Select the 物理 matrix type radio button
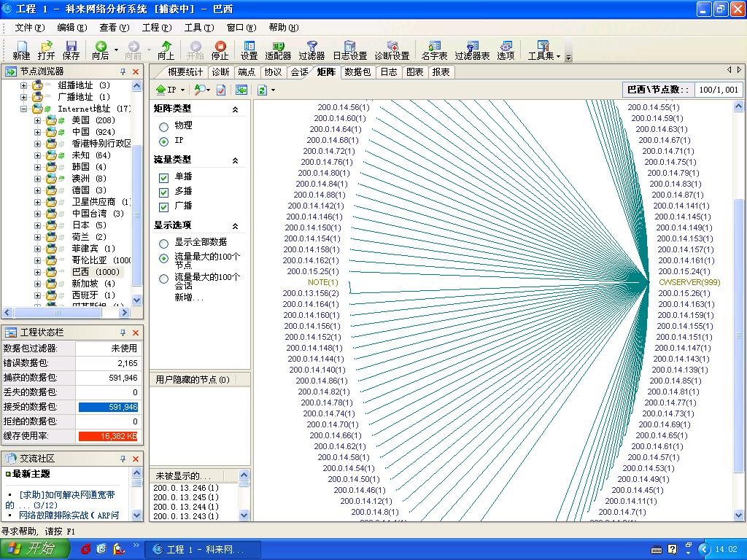 (x=164, y=126)
